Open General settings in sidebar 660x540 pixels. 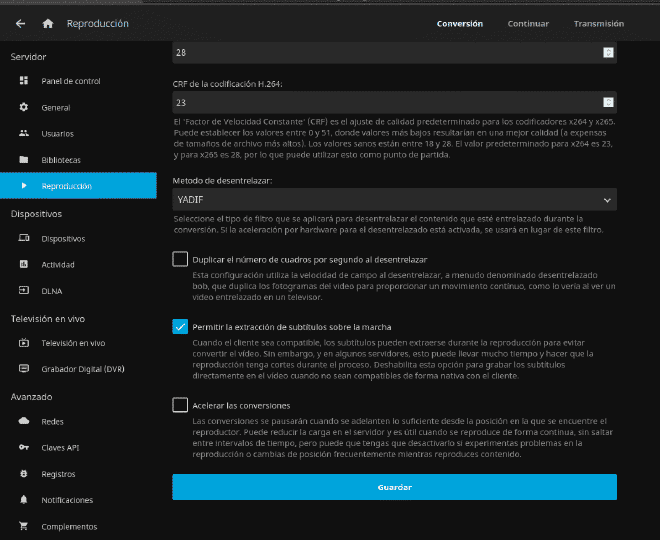[78, 107]
